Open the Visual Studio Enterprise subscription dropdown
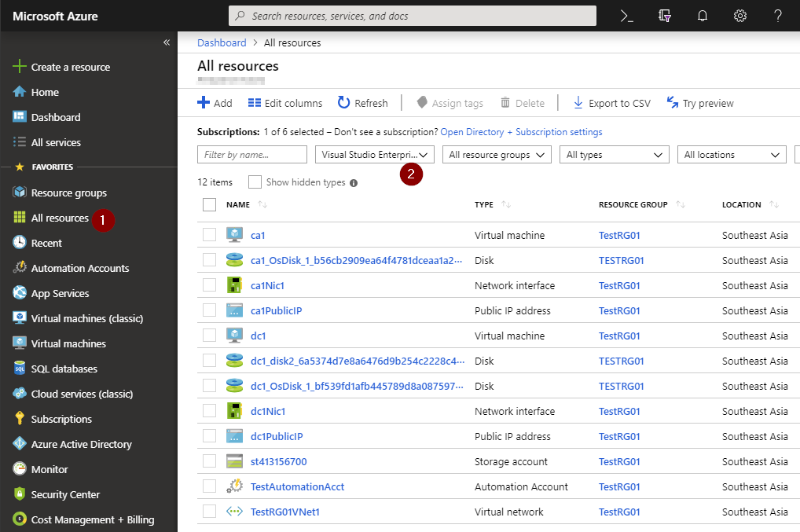Viewport: 800px width, 532px height. tap(375, 155)
